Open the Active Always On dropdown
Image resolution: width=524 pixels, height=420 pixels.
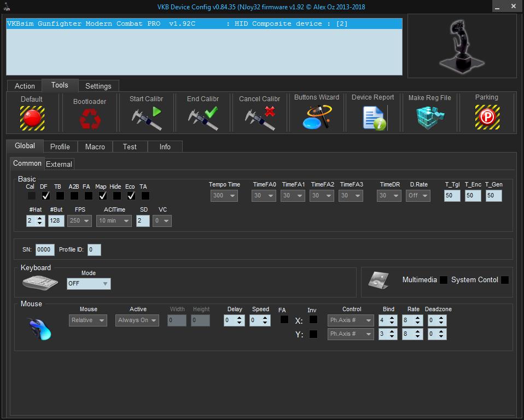[x=137, y=320]
